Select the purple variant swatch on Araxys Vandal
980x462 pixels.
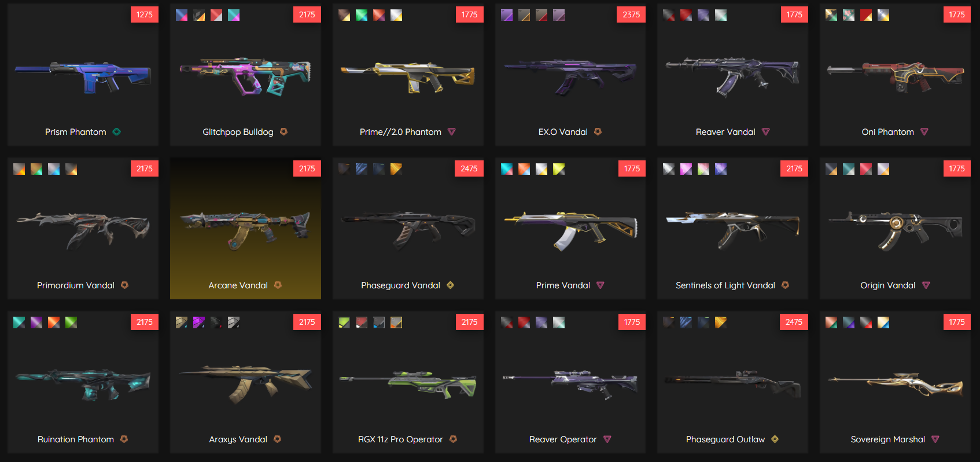(199, 322)
